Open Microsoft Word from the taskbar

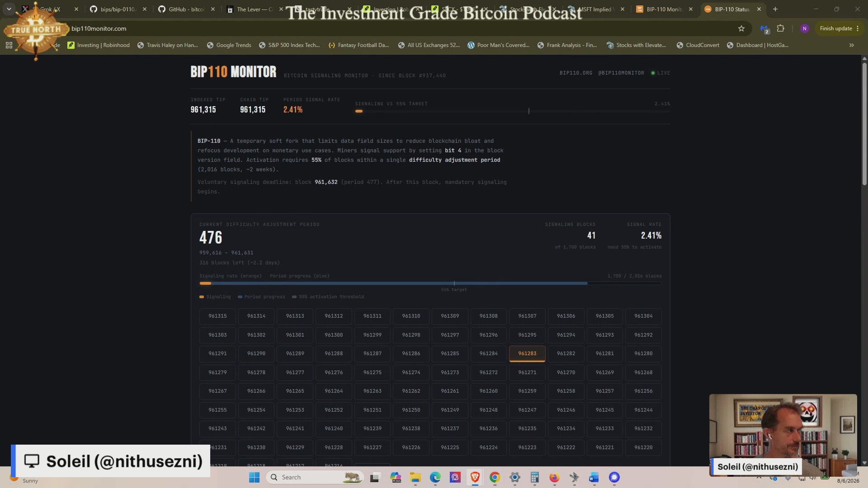594,477
